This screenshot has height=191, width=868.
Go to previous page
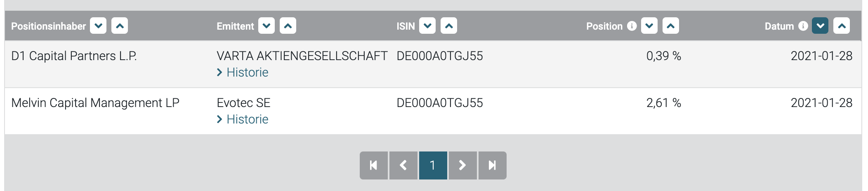click(x=403, y=165)
